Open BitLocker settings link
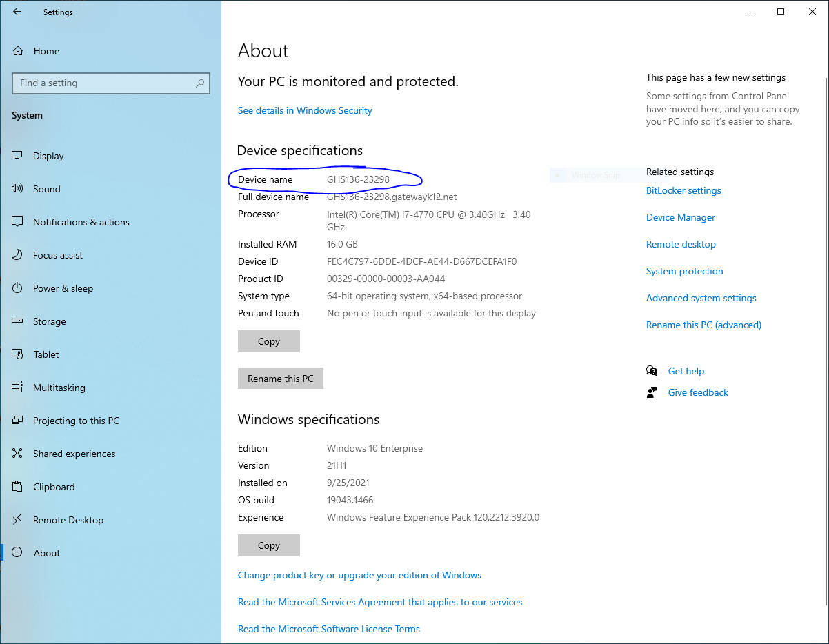Image resolution: width=829 pixels, height=644 pixels. (x=683, y=190)
